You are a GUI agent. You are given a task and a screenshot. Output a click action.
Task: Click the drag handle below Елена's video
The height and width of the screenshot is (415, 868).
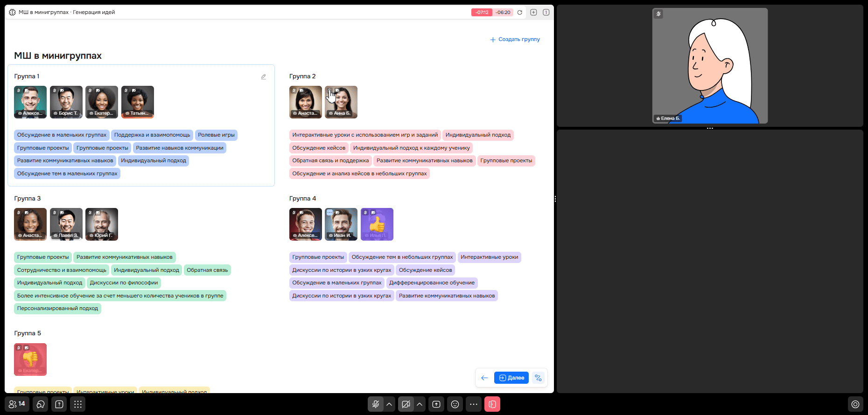coord(710,128)
